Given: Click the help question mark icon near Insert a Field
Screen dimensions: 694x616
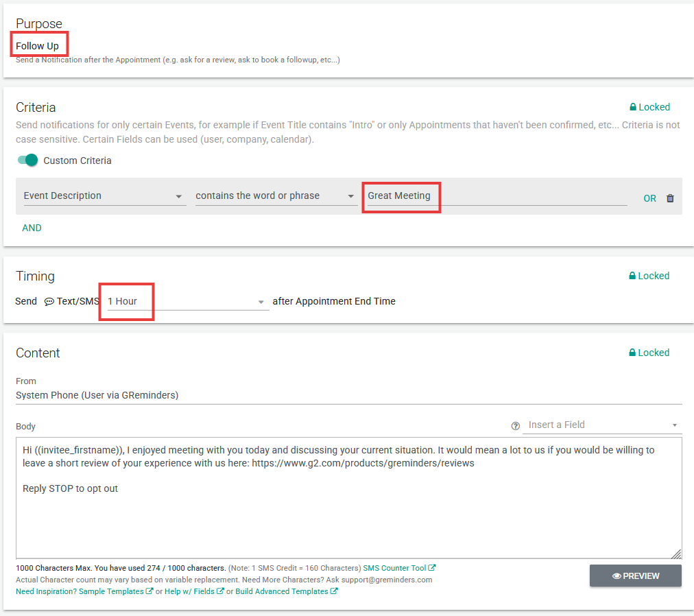Looking at the screenshot, I should point(516,425).
